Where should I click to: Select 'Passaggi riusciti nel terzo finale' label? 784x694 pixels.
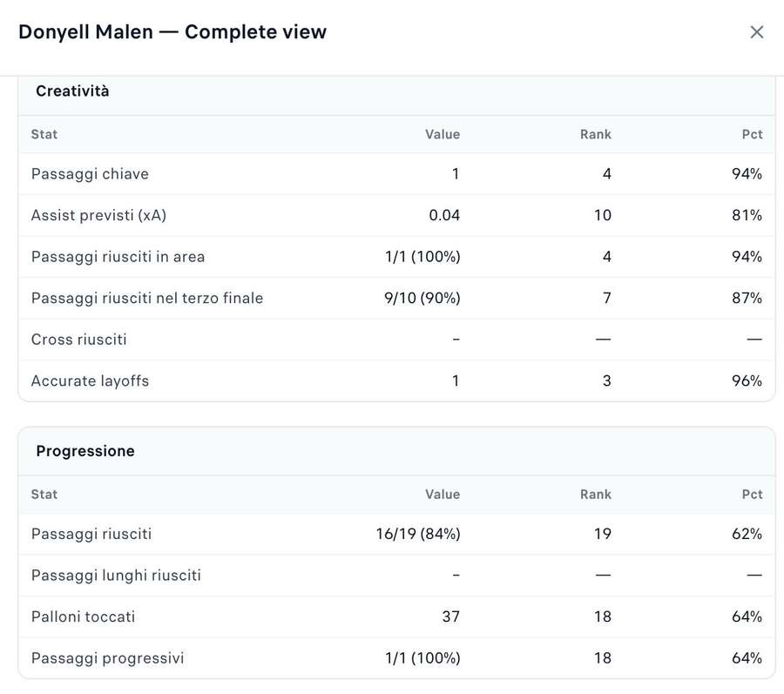147,299
